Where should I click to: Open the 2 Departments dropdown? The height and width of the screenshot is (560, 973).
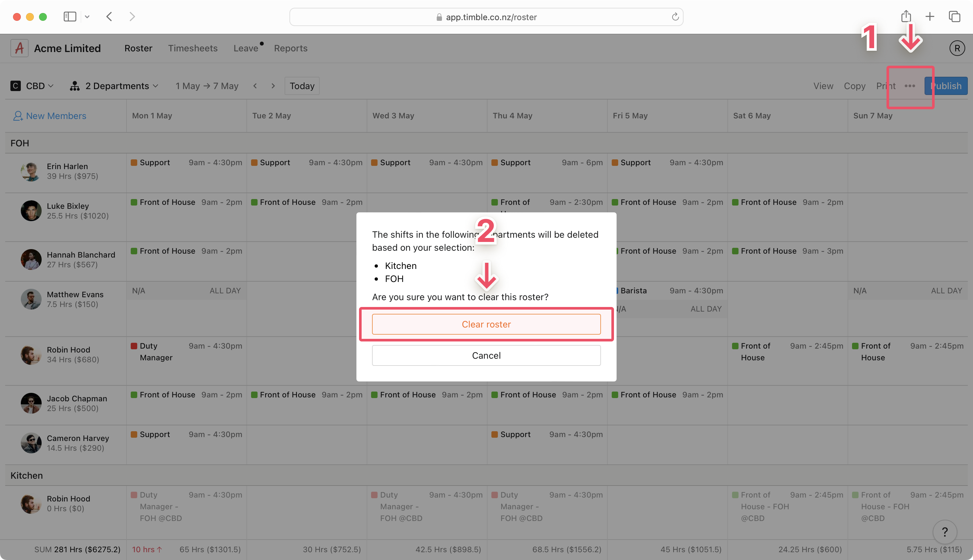[114, 86]
